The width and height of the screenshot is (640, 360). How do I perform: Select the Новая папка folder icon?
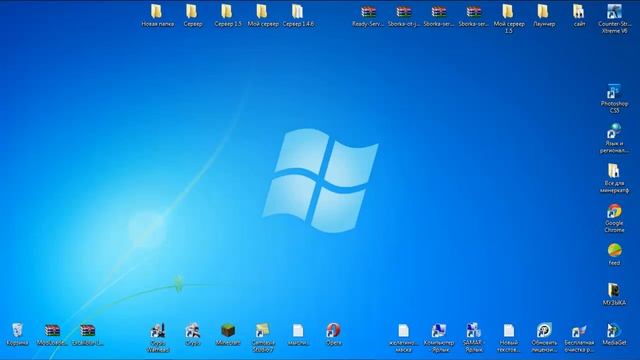[157, 12]
